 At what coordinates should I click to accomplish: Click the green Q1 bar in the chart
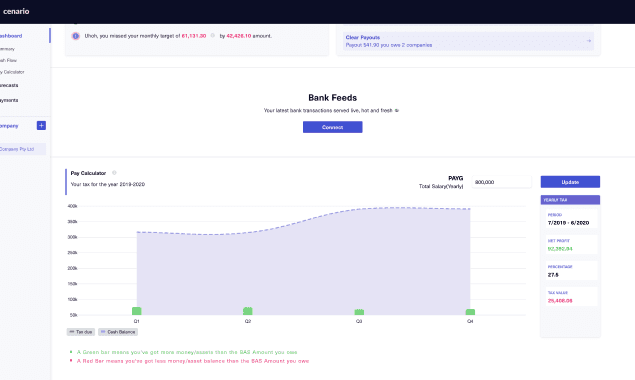(136, 311)
